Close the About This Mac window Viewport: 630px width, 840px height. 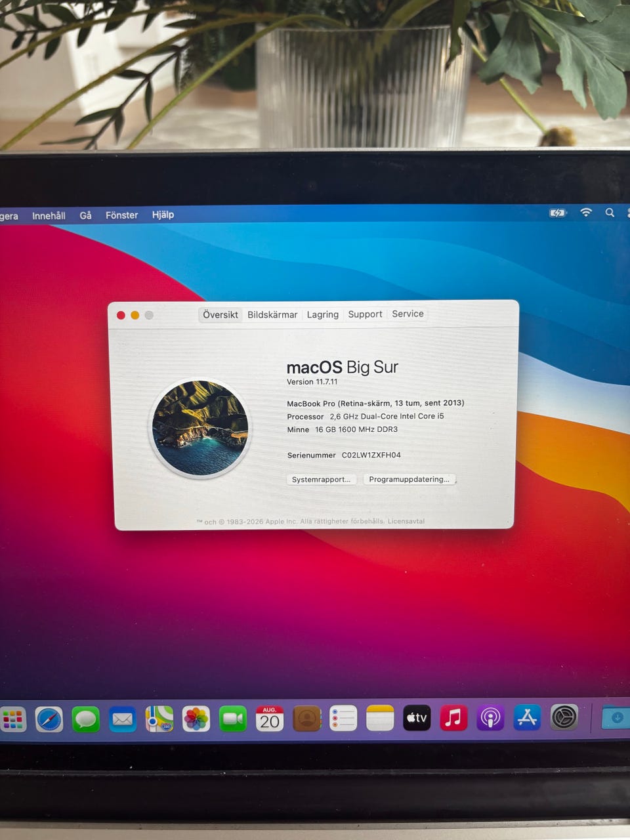tap(121, 316)
